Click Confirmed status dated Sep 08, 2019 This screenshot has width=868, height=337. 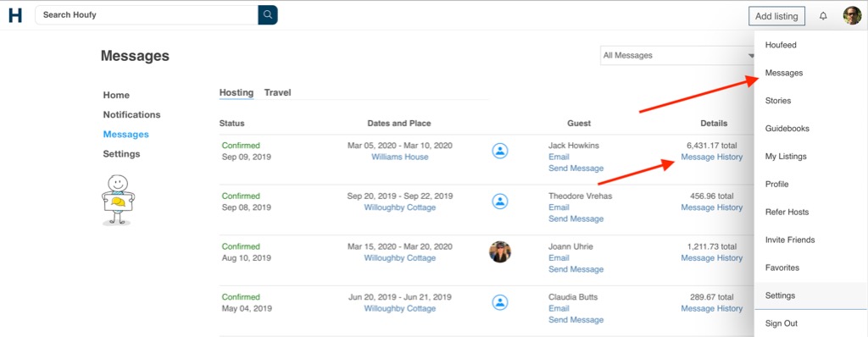(241, 196)
